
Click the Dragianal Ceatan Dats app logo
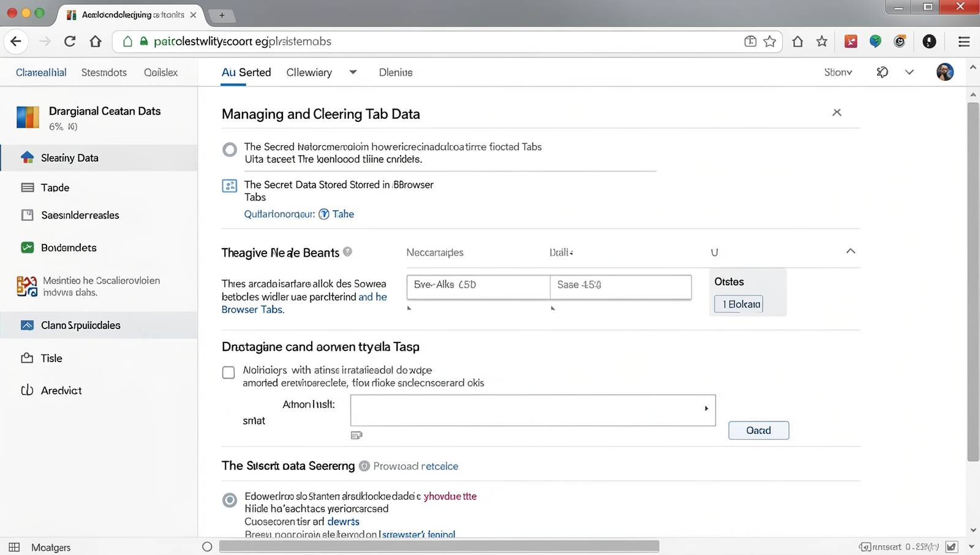(x=28, y=116)
